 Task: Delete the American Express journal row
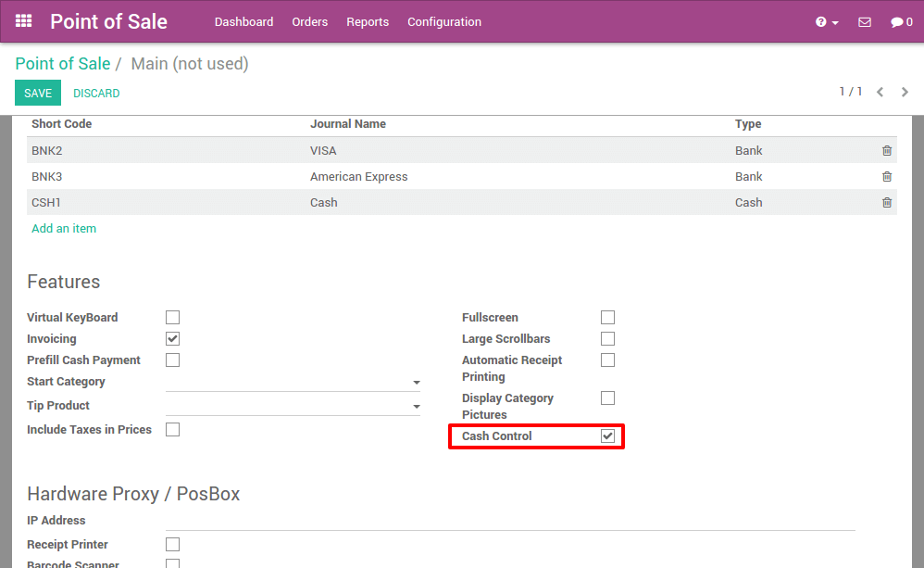click(887, 177)
